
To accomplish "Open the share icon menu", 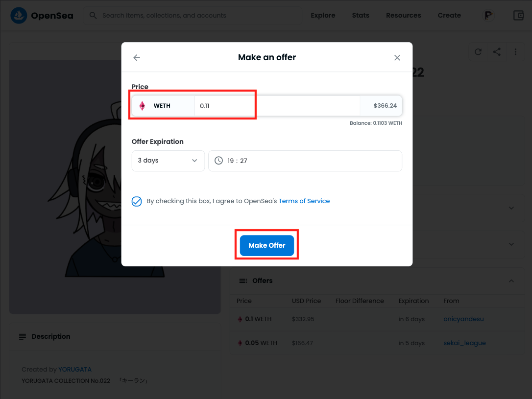I will coord(497,52).
